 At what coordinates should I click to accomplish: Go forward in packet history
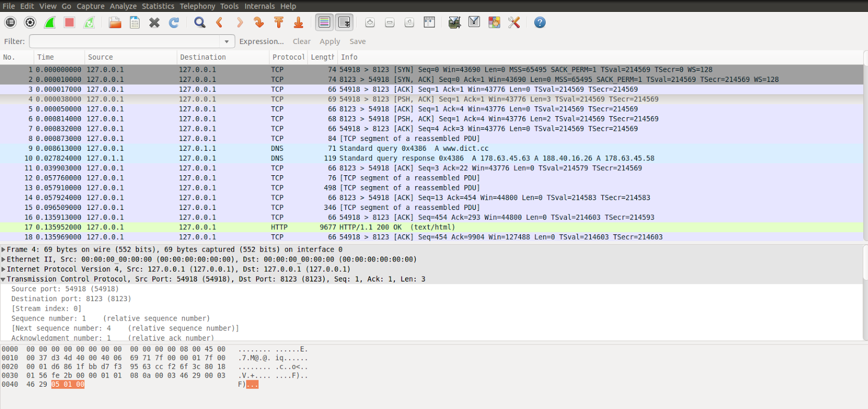[x=239, y=22]
